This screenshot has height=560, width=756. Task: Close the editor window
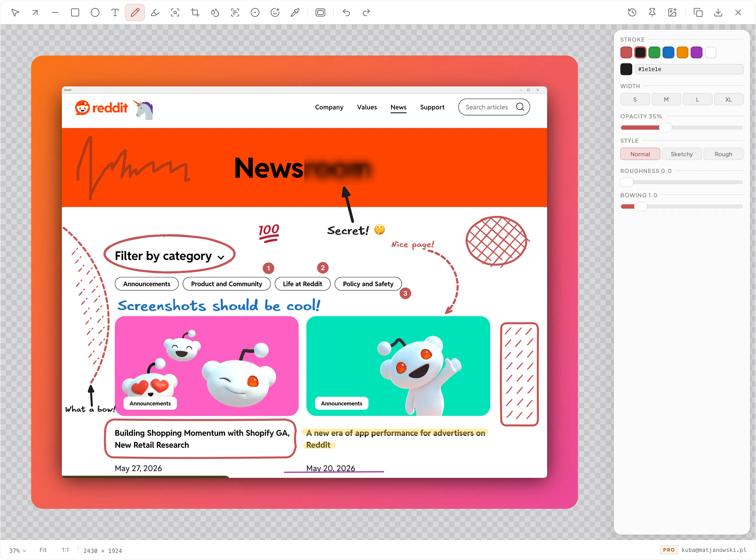tap(738, 12)
